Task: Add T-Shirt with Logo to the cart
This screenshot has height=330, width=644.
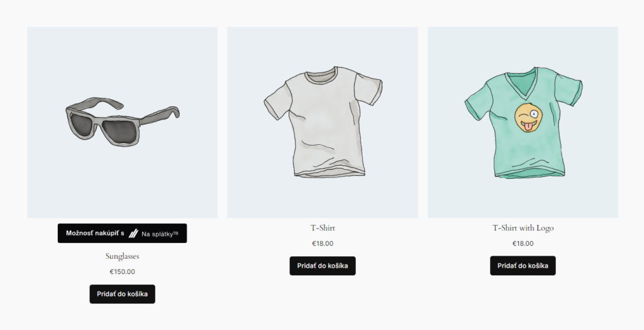Action: tap(523, 266)
